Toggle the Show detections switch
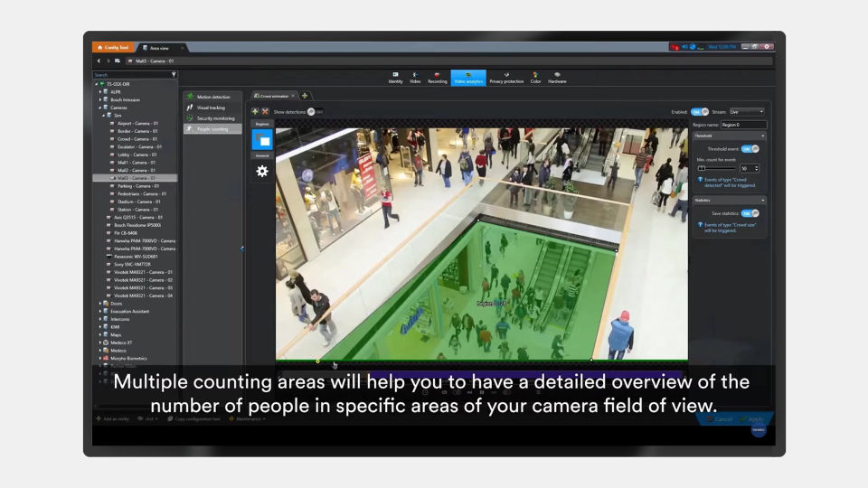868x488 pixels. coord(311,111)
